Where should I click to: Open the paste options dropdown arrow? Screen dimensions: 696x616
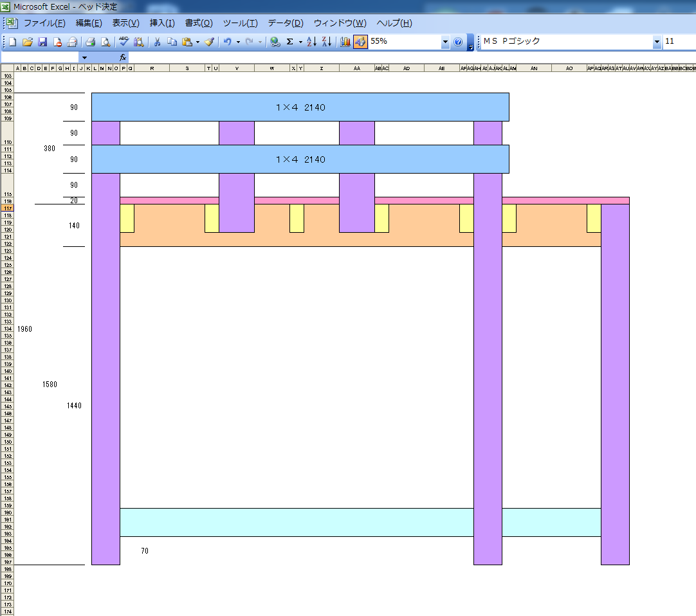click(x=197, y=42)
